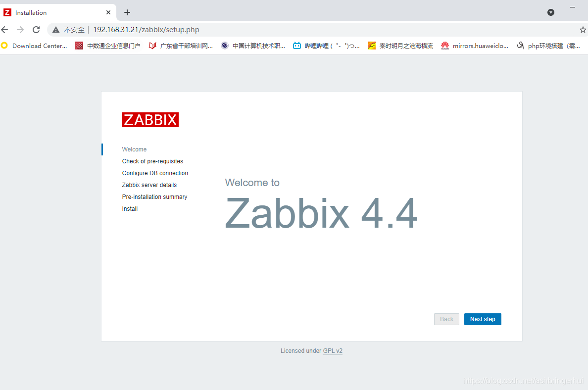Click the not-secure warning triangle icon

(x=56, y=30)
